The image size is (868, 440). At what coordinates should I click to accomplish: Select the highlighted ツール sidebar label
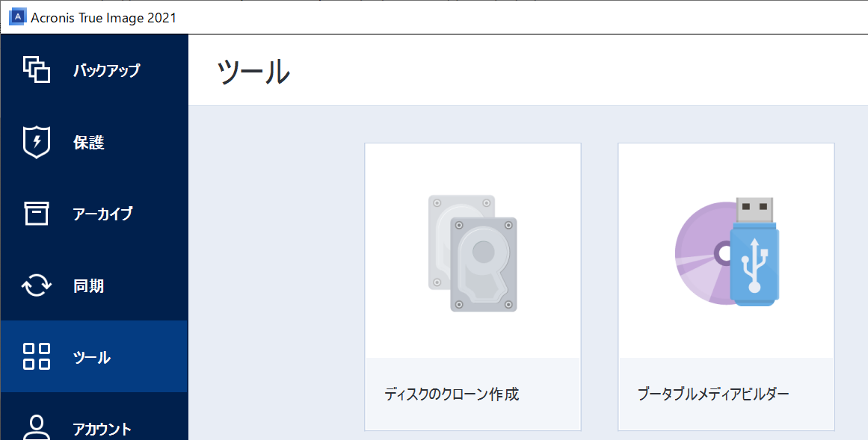click(x=92, y=357)
